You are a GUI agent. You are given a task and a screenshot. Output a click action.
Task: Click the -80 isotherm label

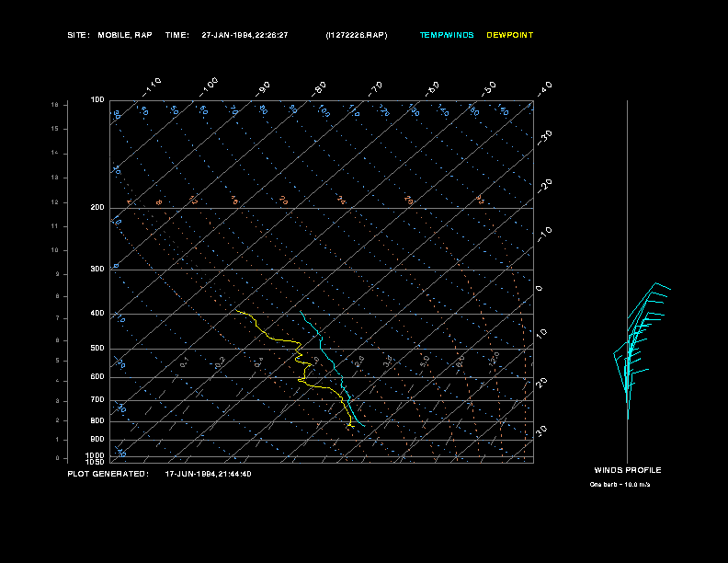[x=318, y=89]
